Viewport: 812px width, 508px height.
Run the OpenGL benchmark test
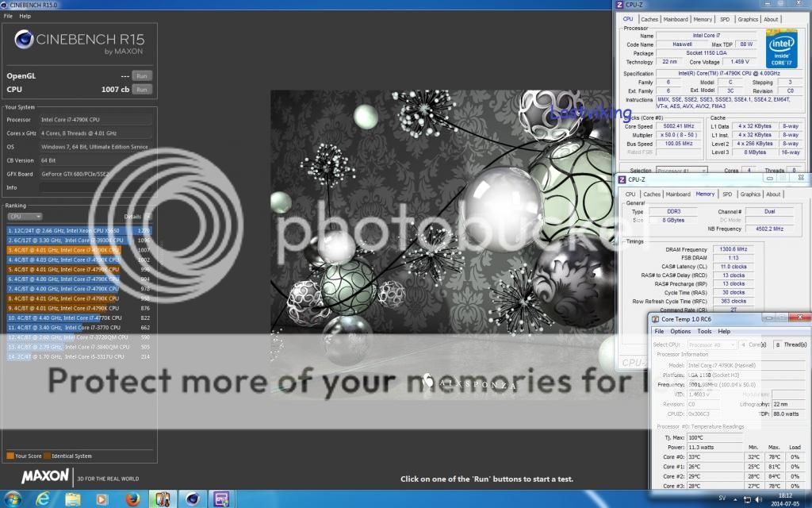[141, 76]
